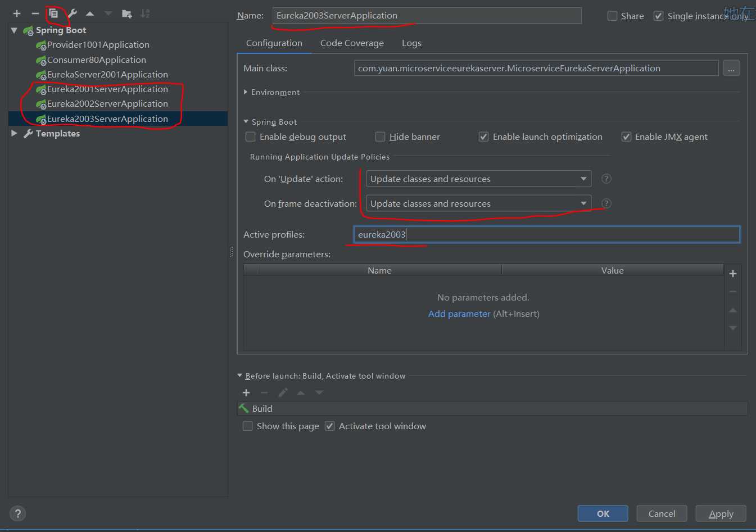The height and width of the screenshot is (532, 756).
Task: Click the Add parameter link
Action: 459,313
